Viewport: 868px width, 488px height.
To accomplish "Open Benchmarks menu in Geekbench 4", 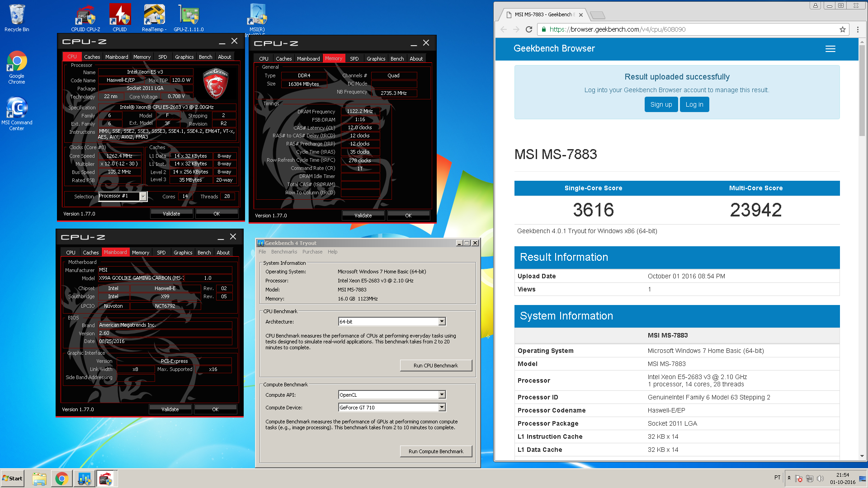I will pyautogui.click(x=284, y=252).
